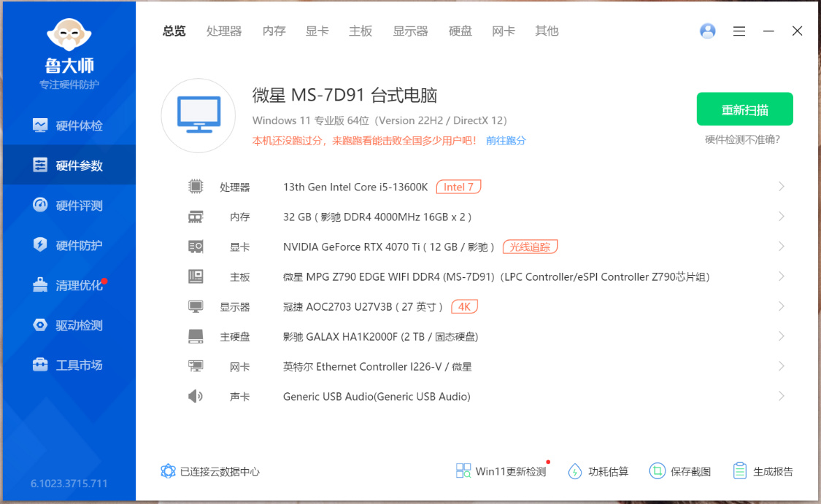
Task: Switch to the 主板 tab
Action: tap(361, 31)
